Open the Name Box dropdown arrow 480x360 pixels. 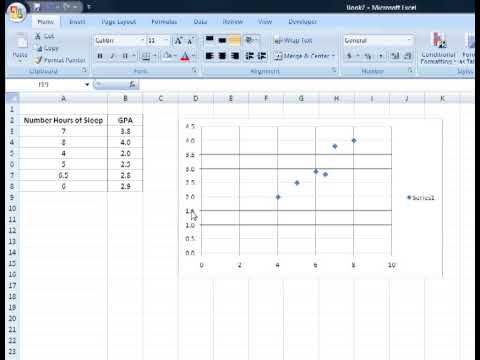click(87, 84)
